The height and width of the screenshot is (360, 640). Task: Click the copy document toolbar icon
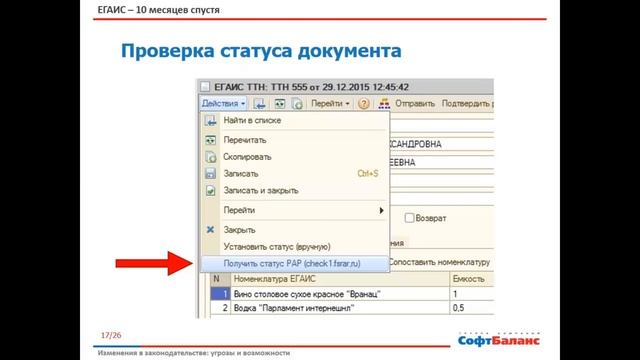[298, 104]
